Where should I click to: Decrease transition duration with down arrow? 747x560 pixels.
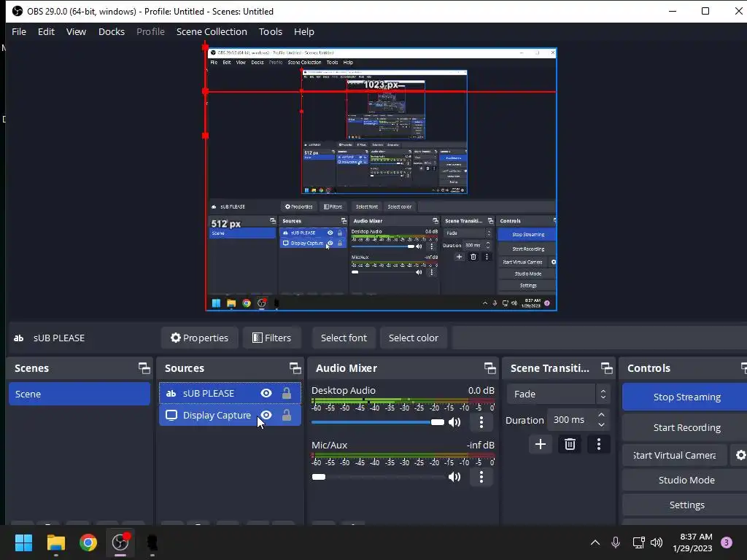click(601, 425)
